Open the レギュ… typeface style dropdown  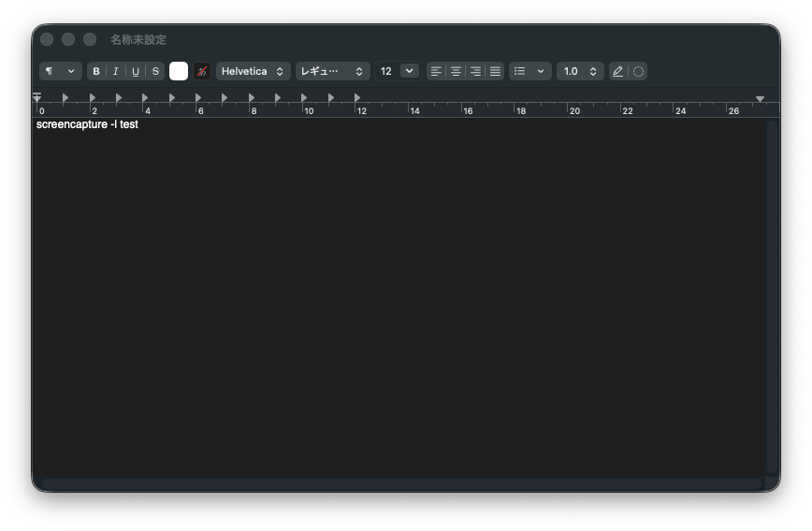[x=332, y=71]
